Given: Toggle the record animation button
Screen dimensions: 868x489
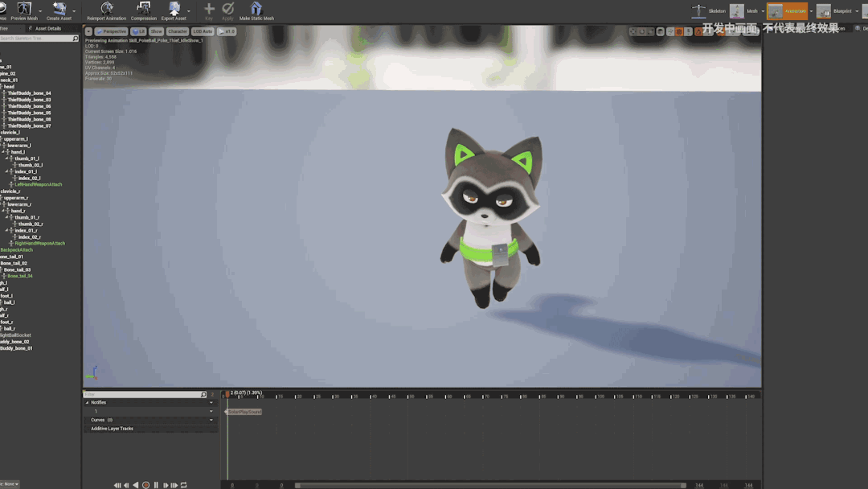Looking at the screenshot, I should pos(145,485).
